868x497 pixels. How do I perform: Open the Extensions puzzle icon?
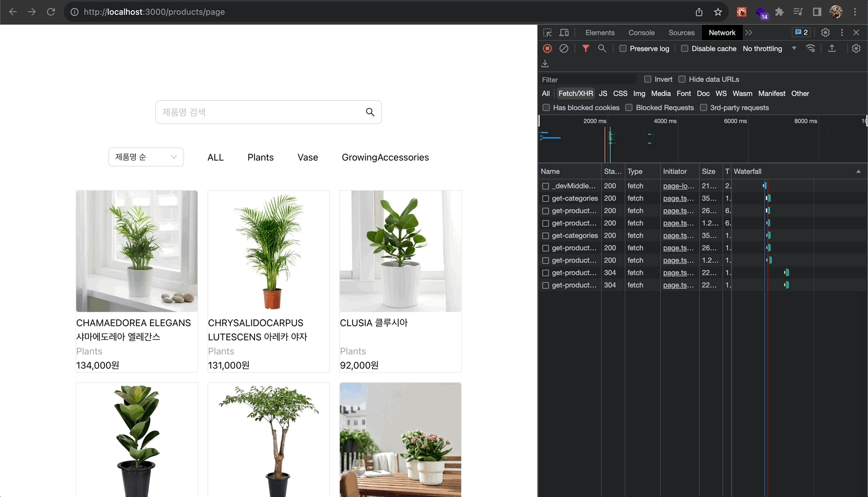(x=779, y=12)
